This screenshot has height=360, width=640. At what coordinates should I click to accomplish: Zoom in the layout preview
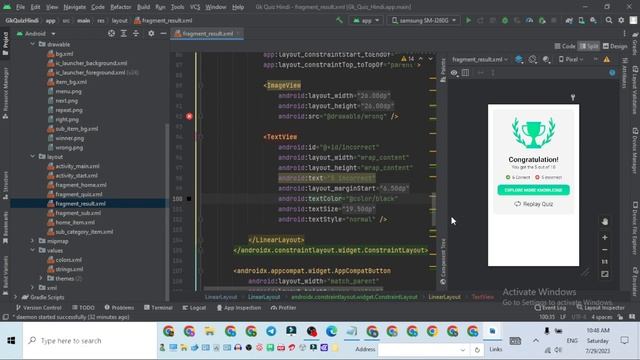[605, 238]
